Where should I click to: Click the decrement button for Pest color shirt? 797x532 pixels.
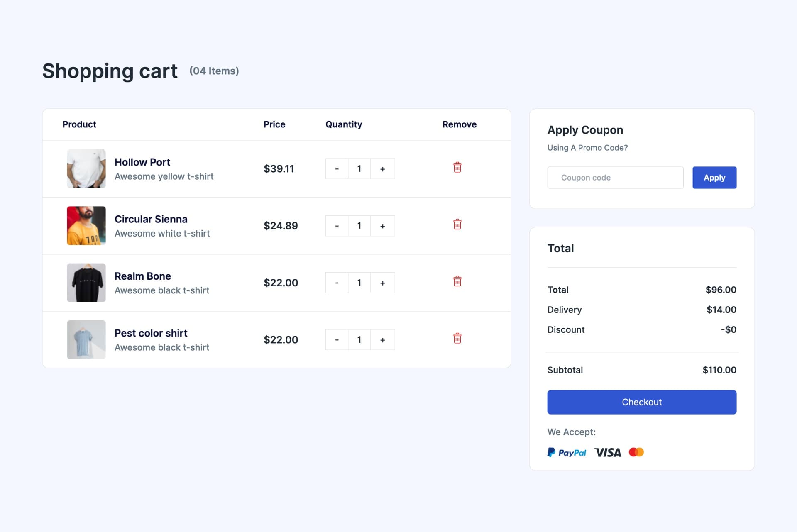pos(337,339)
